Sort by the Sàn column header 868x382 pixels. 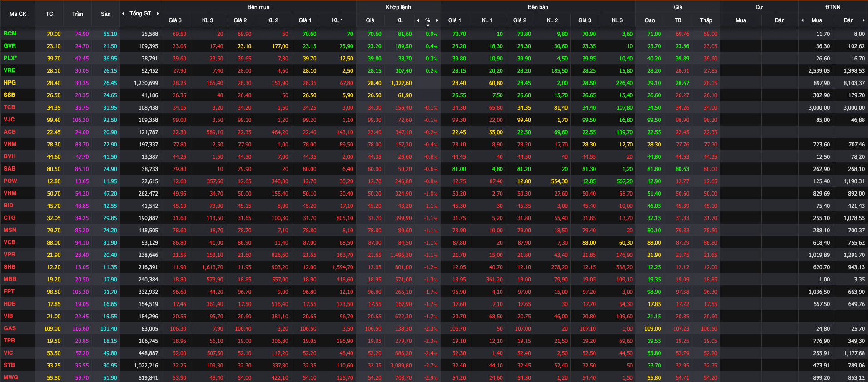[106, 14]
